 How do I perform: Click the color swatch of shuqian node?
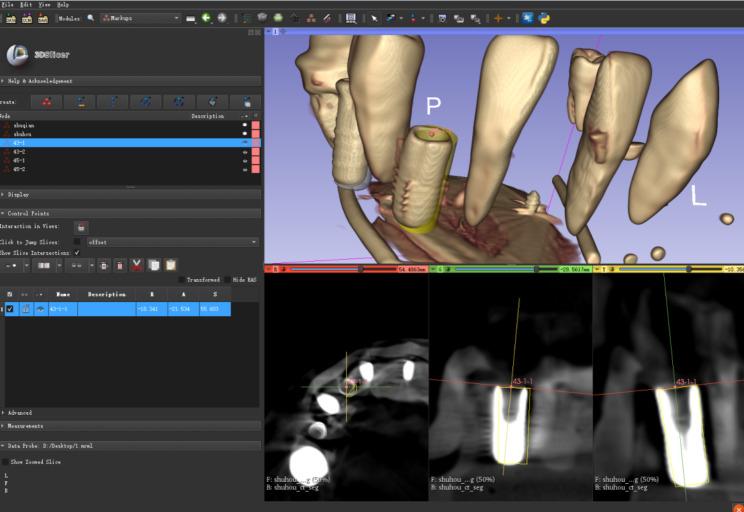(x=256, y=125)
